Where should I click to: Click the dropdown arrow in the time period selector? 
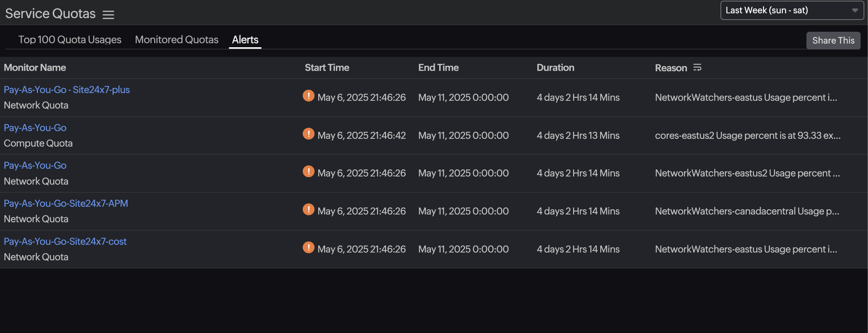click(855, 10)
